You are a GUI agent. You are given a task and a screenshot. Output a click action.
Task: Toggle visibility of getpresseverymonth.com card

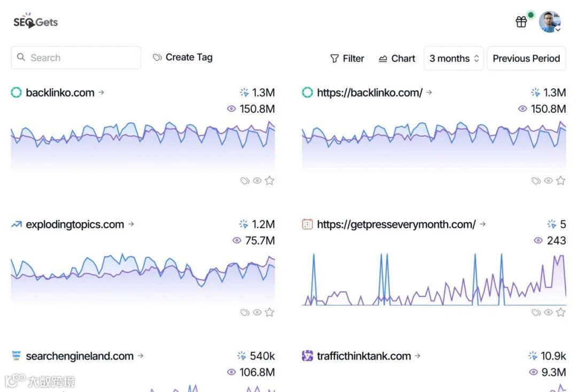(548, 312)
